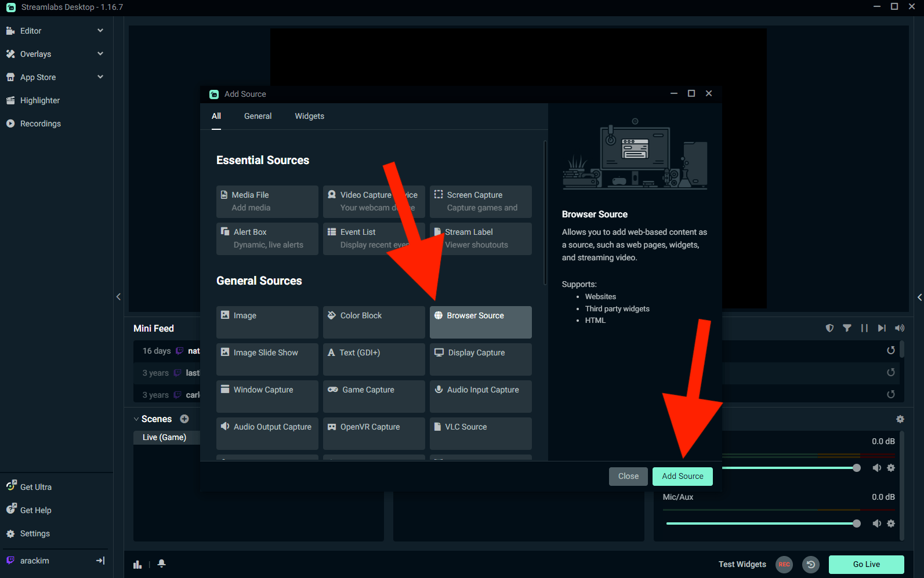This screenshot has height=578, width=924.
Task: Switch to the All tab
Action: (216, 116)
